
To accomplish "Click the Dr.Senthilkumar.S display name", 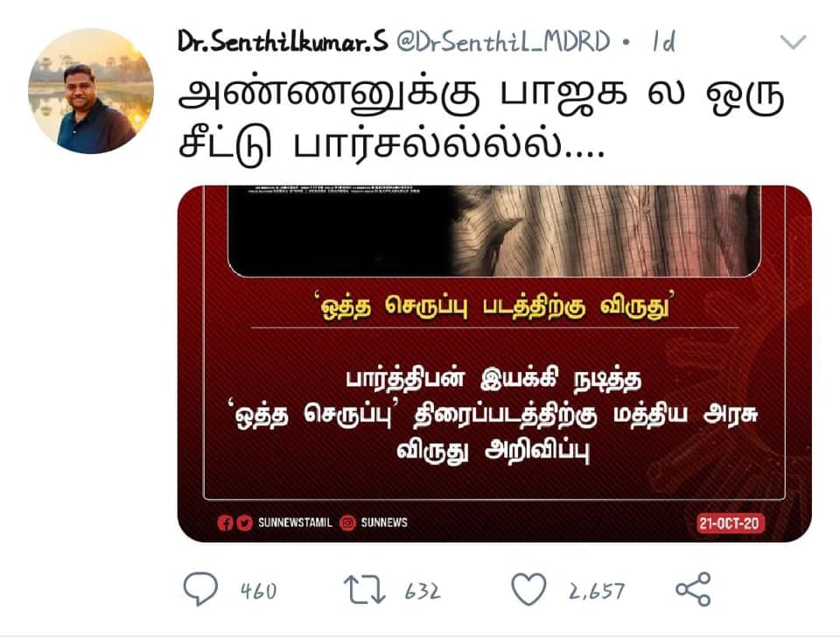I will pos(283,41).
